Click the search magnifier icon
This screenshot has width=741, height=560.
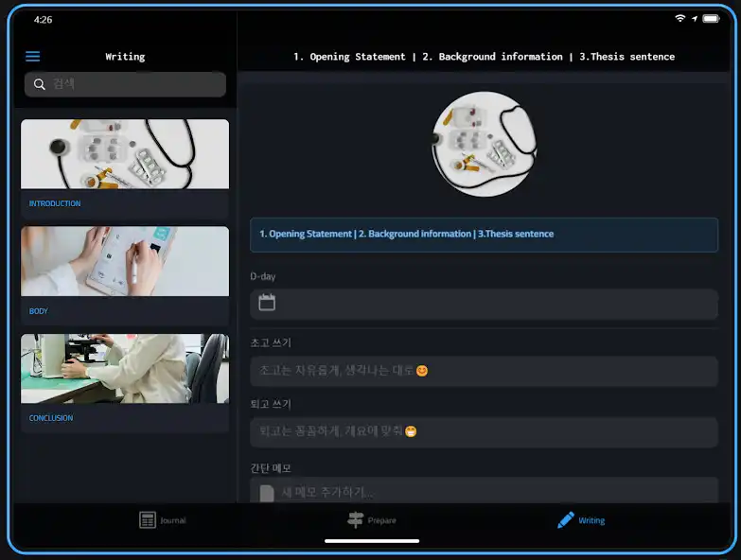click(39, 84)
